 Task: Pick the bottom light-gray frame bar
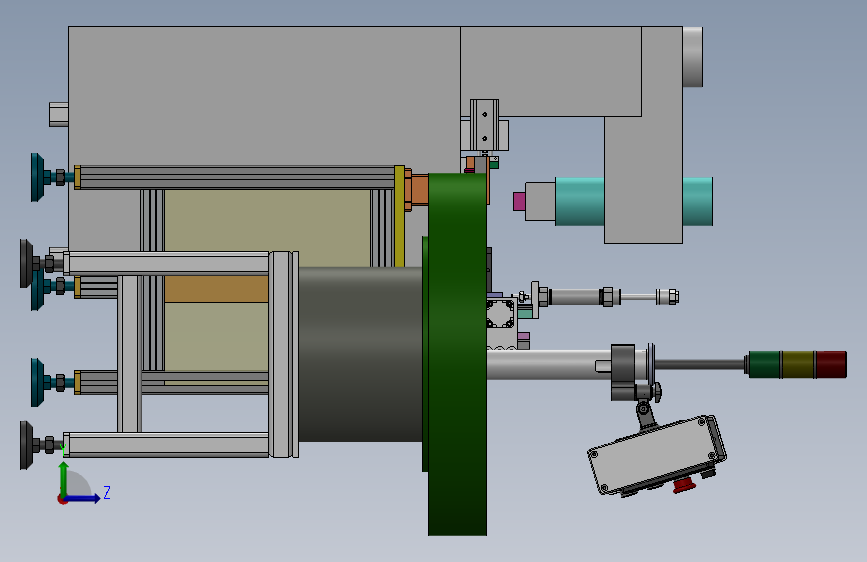pos(166,445)
